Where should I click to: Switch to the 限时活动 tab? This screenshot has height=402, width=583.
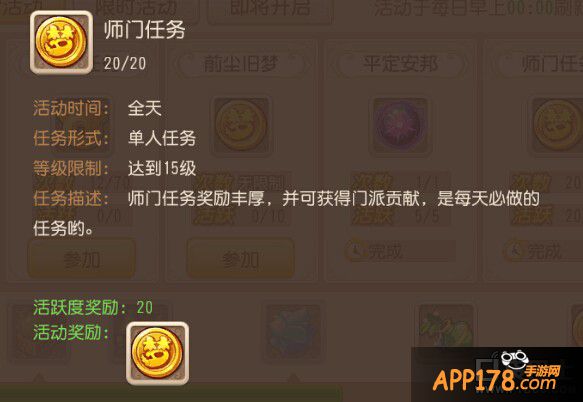(137, 8)
